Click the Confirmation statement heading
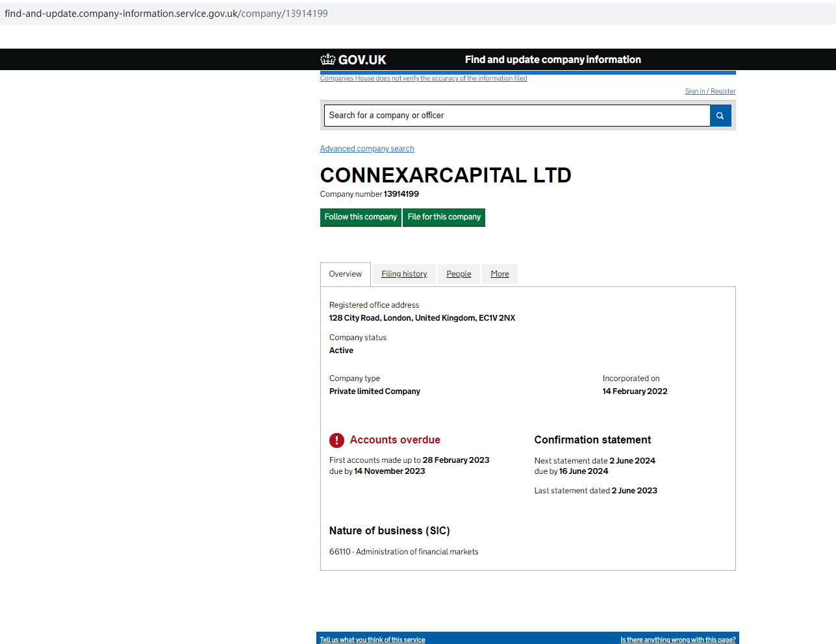The height and width of the screenshot is (644, 836). pyautogui.click(x=592, y=440)
